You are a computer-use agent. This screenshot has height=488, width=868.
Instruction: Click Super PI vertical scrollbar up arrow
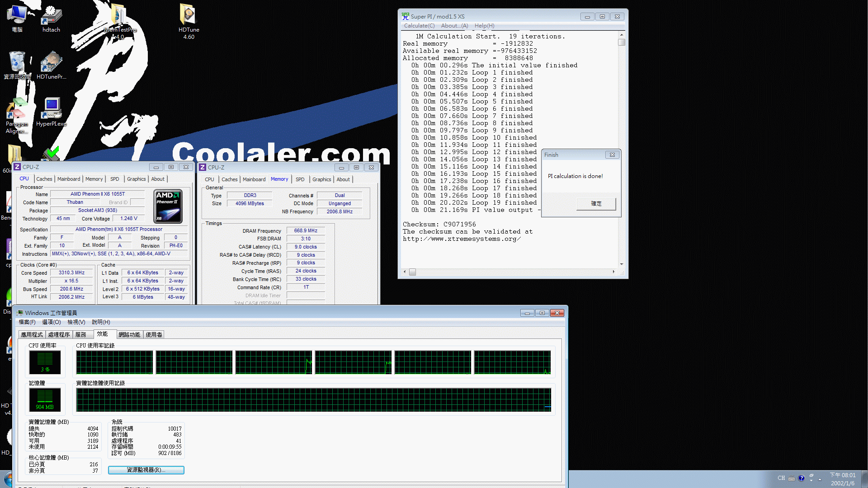point(622,35)
